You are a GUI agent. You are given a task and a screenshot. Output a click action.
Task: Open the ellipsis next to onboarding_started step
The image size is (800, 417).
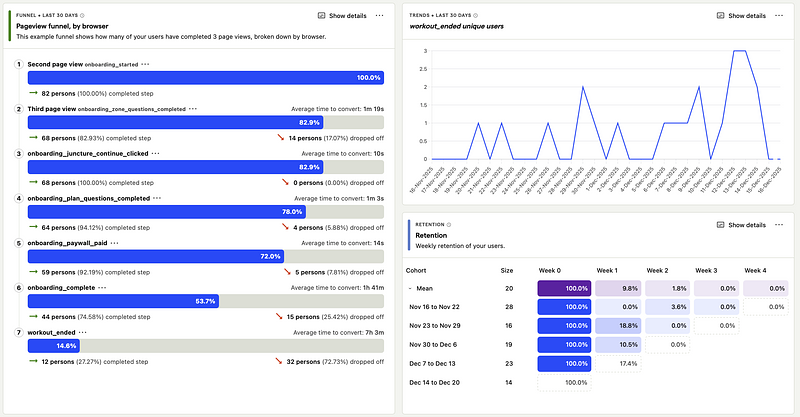click(x=146, y=64)
